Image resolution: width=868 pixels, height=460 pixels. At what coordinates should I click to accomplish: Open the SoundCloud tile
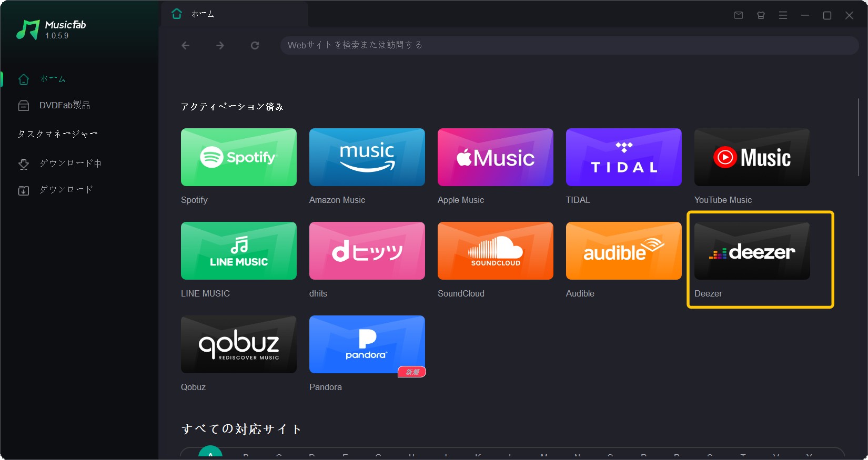point(496,251)
